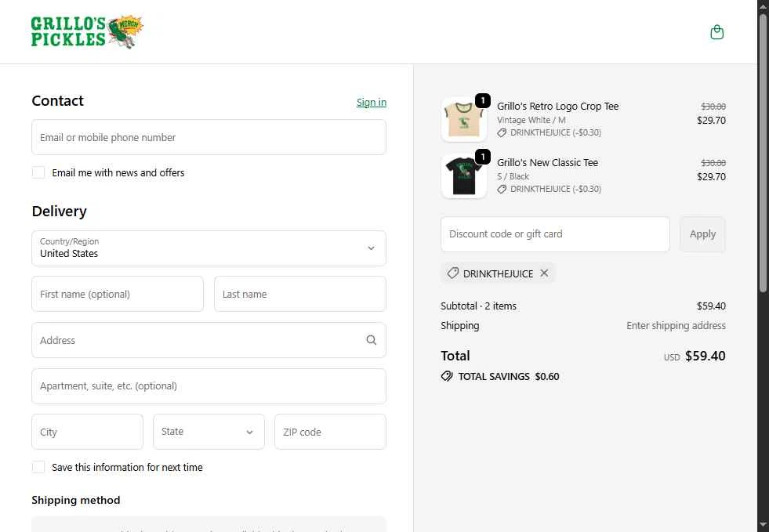Screen dimensions: 769x532
Task: Check Save this information for next time
Action: (x=38, y=467)
